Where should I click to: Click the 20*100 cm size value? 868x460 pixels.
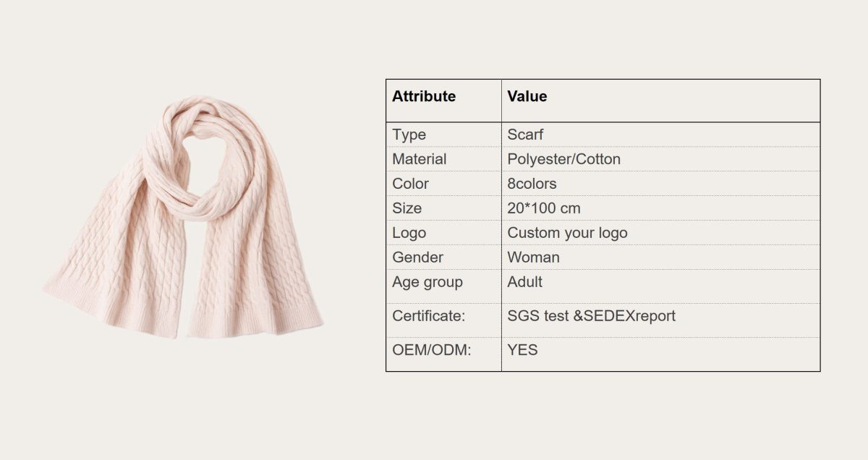pos(543,208)
